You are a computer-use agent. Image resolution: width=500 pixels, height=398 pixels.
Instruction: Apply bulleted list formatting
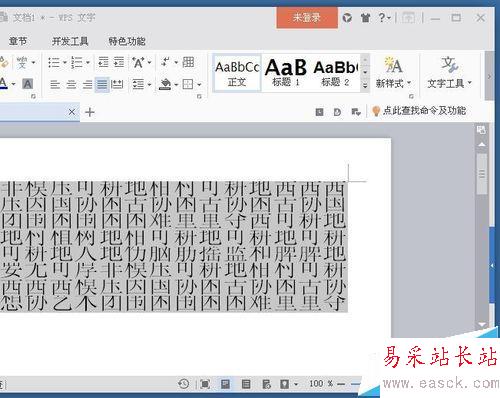click(x=54, y=62)
